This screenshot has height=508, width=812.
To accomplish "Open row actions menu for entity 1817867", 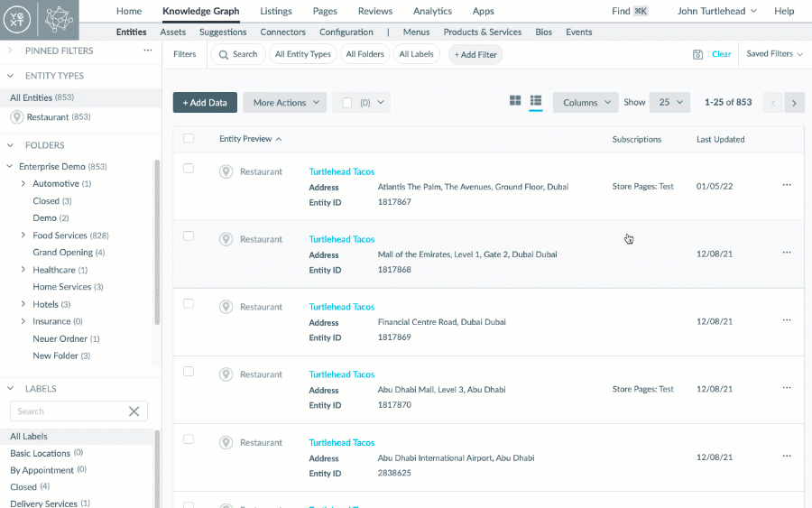I will tap(787, 185).
